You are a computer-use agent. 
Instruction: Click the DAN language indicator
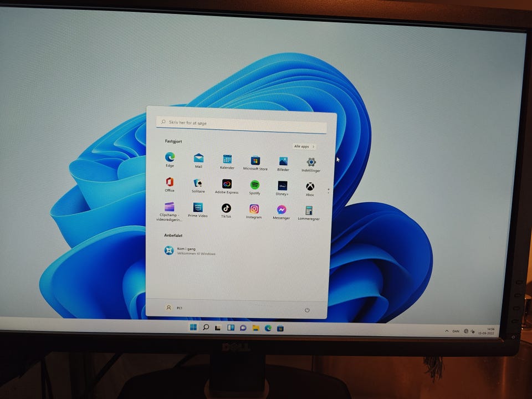[456, 331]
